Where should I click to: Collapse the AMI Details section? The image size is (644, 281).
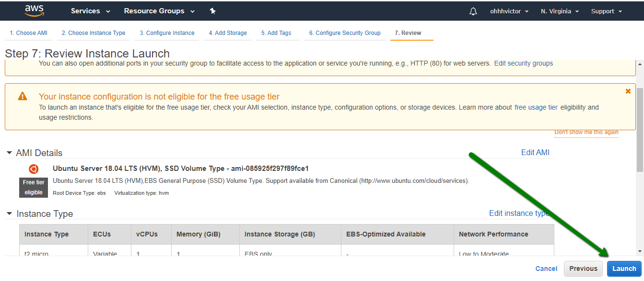click(9, 153)
